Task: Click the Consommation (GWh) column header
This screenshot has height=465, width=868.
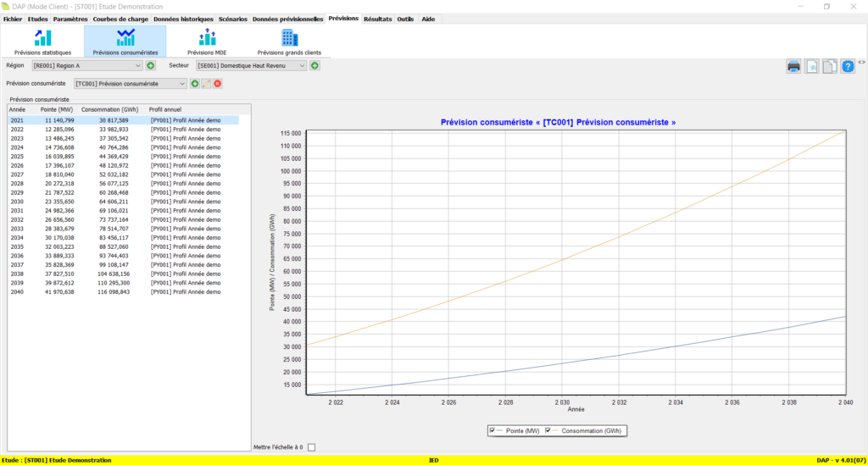Action: point(104,109)
